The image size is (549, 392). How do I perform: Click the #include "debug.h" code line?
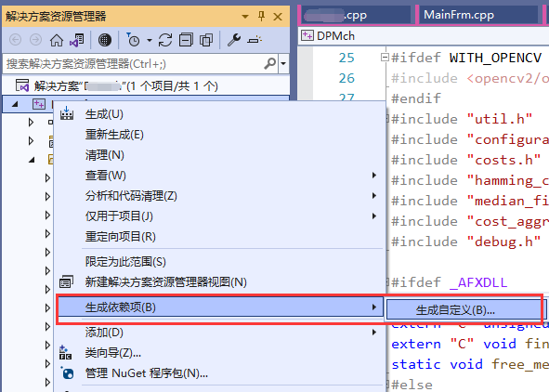pos(465,242)
